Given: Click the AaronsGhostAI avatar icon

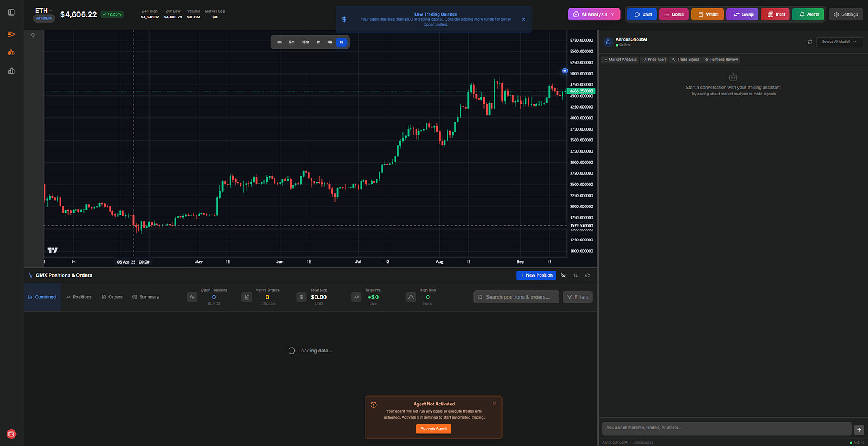Looking at the screenshot, I should pyautogui.click(x=608, y=42).
